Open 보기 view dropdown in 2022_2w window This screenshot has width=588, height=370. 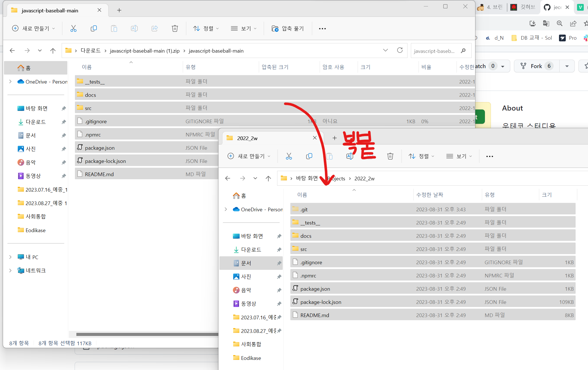pyautogui.click(x=459, y=156)
